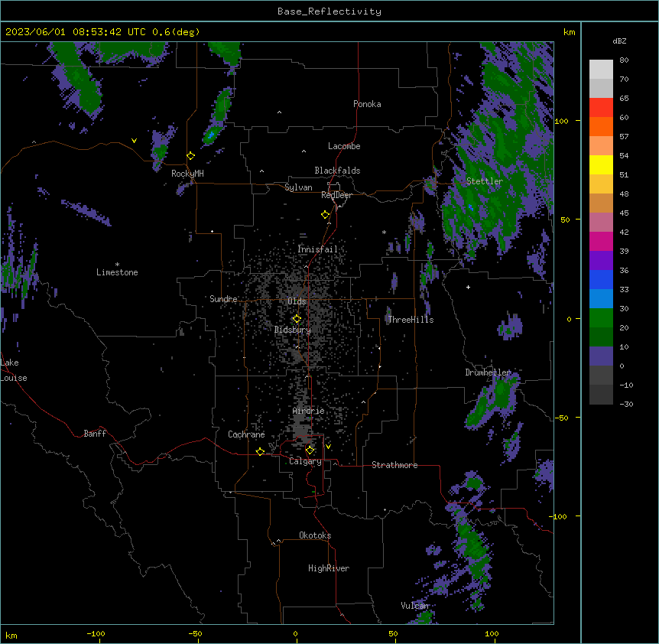This screenshot has width=659, height=644.
Task: Click the RockyMH label
Action: tap(187, 174)
